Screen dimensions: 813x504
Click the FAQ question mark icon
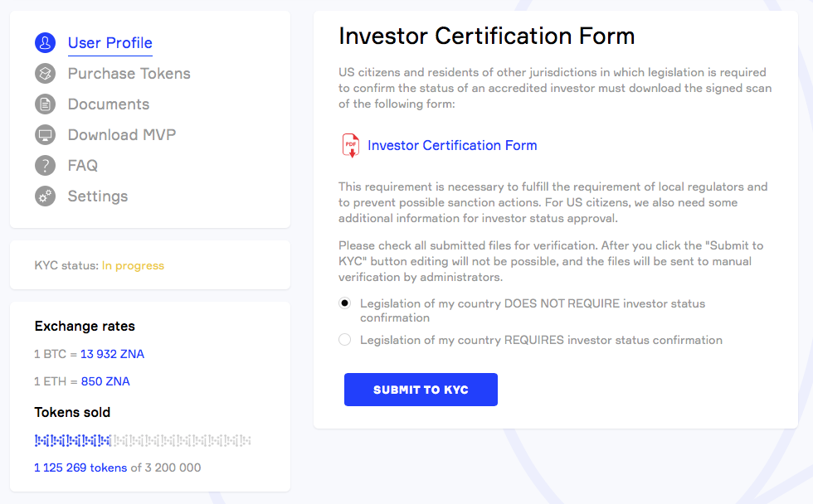(x=45, y=166)
